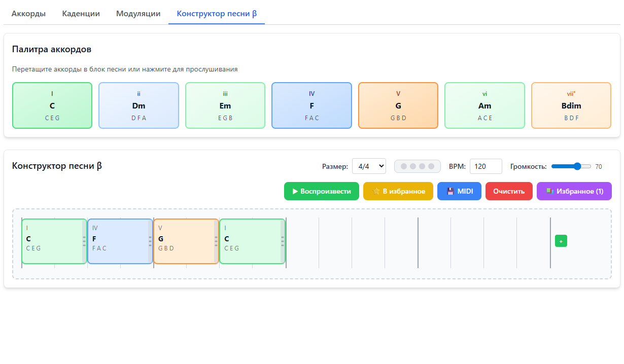Export the song via the MIDI button
The image size is (624, 364).
(459, 191)
